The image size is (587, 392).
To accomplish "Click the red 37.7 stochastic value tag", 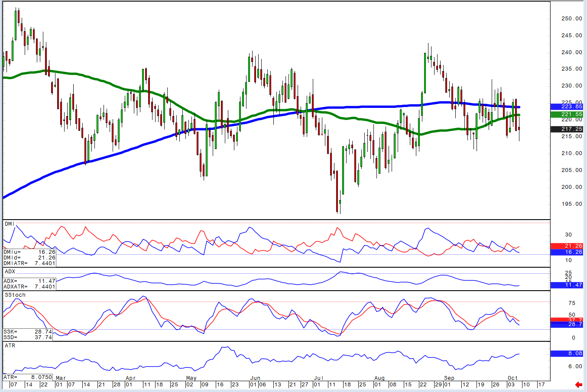I will tap(567, 320).
